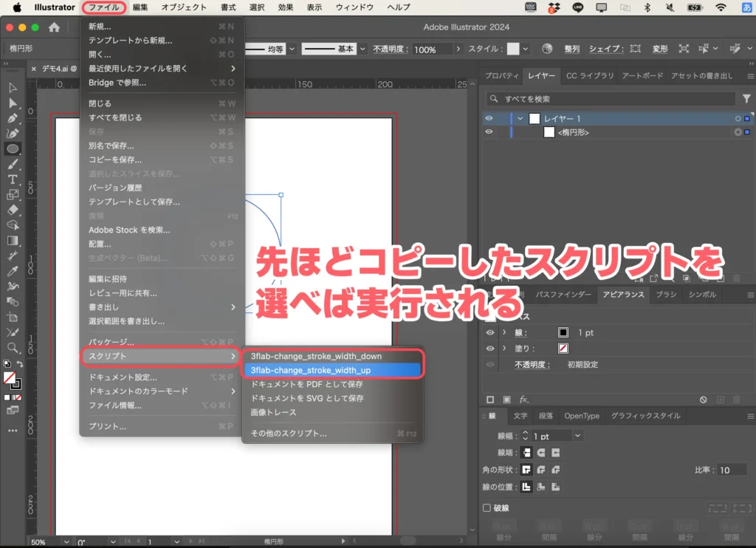Run 3flab-change_stroke_width_down script
Image resolution: width=756 pixels, height=548 pixels.
pos(316,356)
